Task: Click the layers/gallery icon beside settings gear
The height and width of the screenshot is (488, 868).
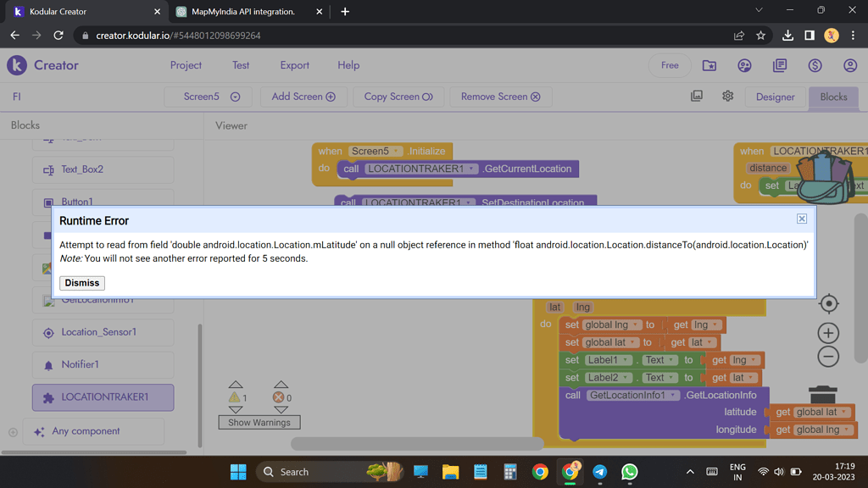Action: point(697,97)
